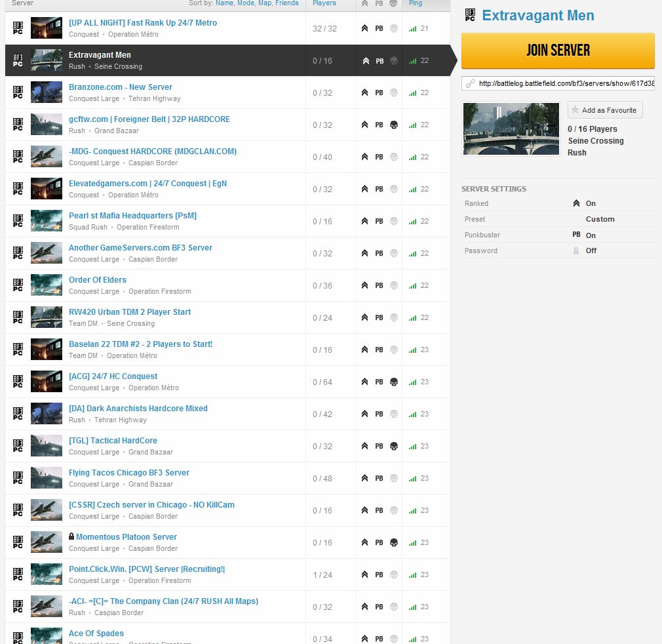
Task: Click map thumbnail on Branzone.com row
Action: point(47,92)
